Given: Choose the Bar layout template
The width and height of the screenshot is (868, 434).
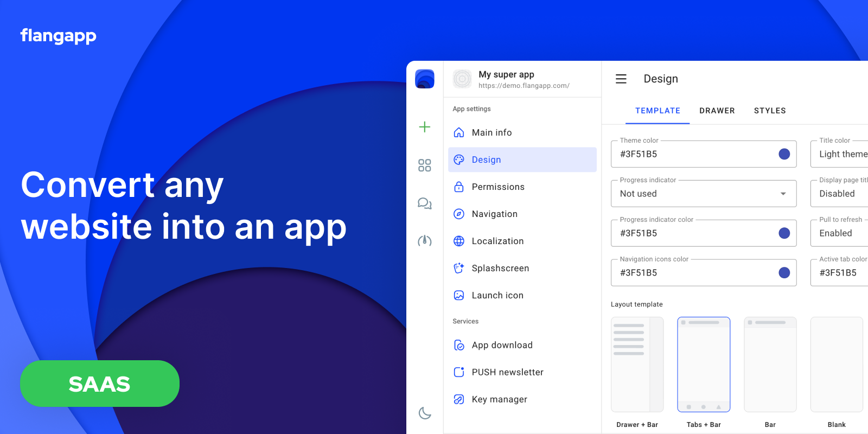Looking at the screenshot, I should 770,365.
